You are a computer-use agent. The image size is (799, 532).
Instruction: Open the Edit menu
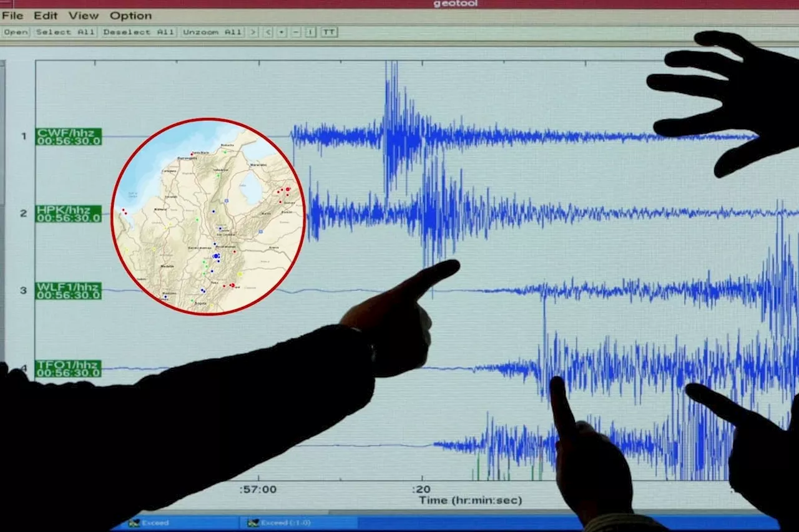point(46,16)
